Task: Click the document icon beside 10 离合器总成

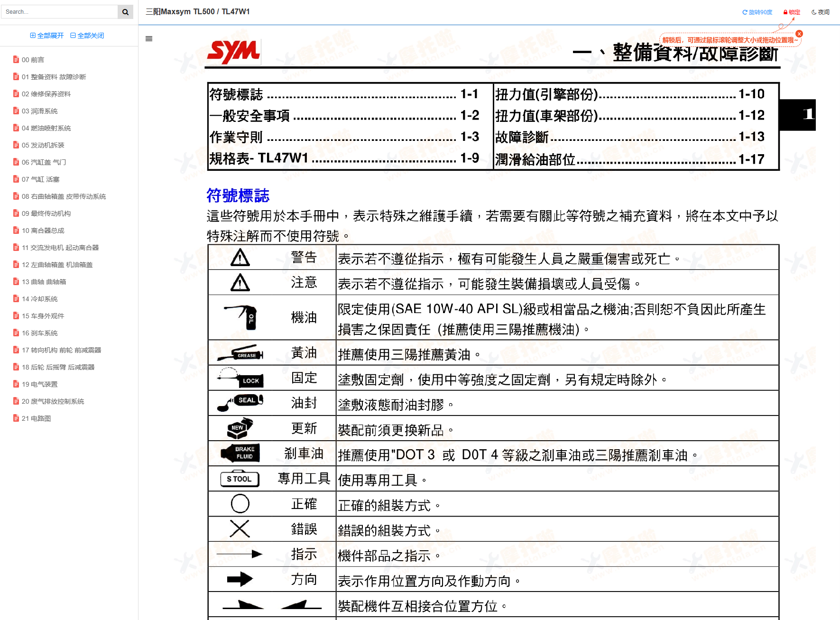Action: click(16, 231)
